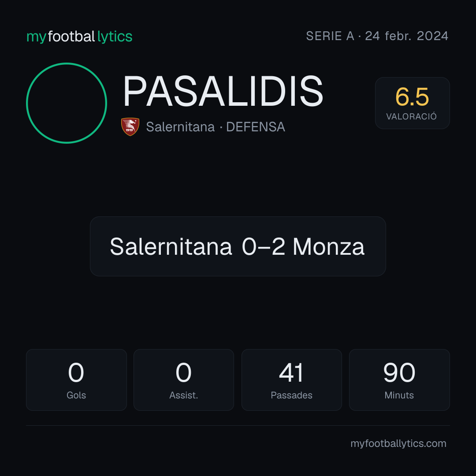
Task: Click the 6.5 Valoració rating badge
Action: click(x=412, y=103)
